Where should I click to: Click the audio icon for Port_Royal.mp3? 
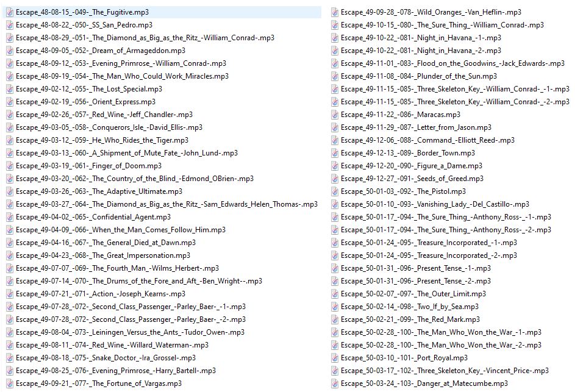[x=335, y=358]
